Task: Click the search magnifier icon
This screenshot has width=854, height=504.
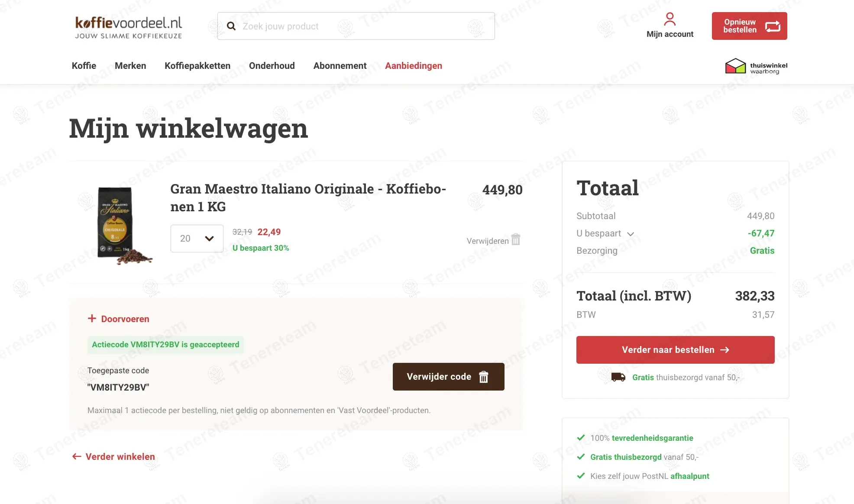Action: click(x=231, y=26)
